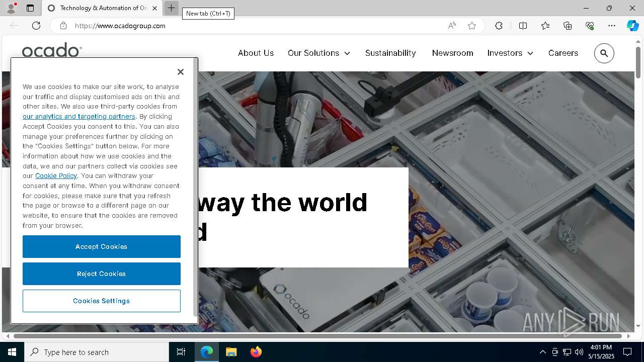Open File Explorer from taskbar
Image resolution: width=644 pixels, height=362 pixels.
(231, 352)
